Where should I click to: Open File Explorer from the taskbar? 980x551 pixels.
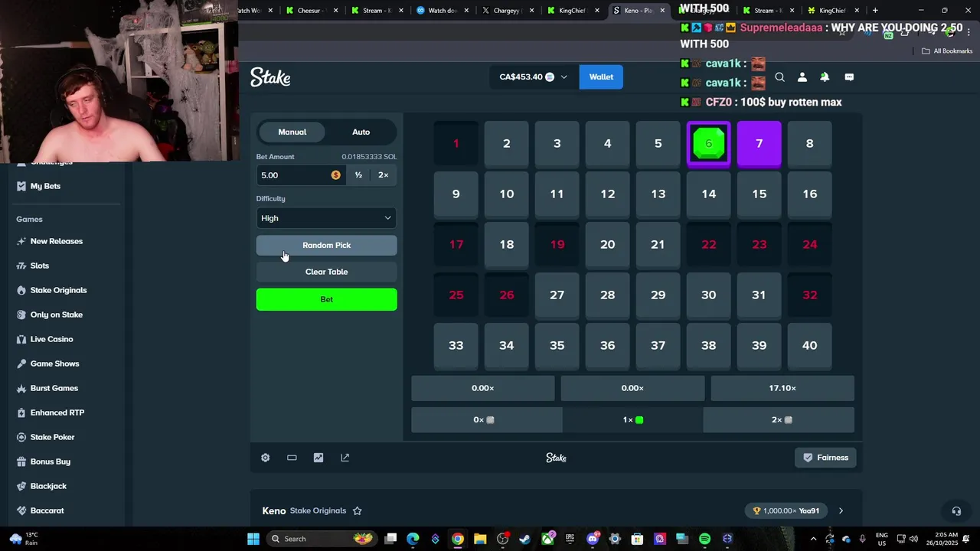[x=480, y=539]
